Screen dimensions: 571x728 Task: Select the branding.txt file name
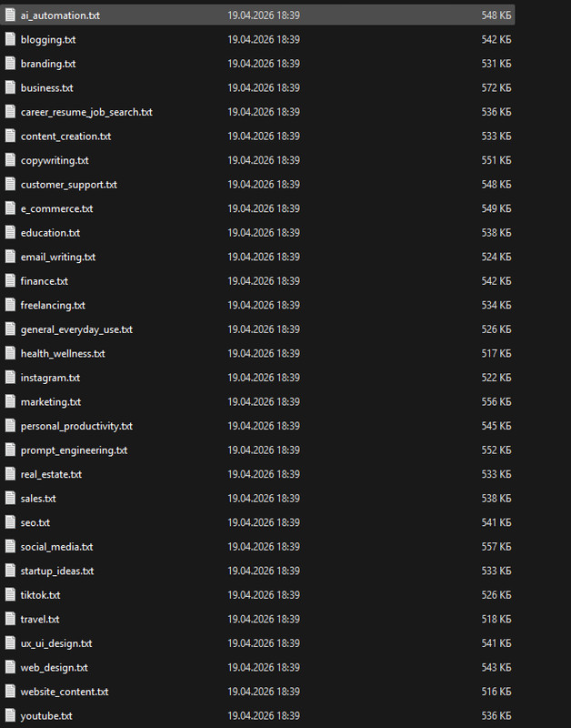pos(48,64)
